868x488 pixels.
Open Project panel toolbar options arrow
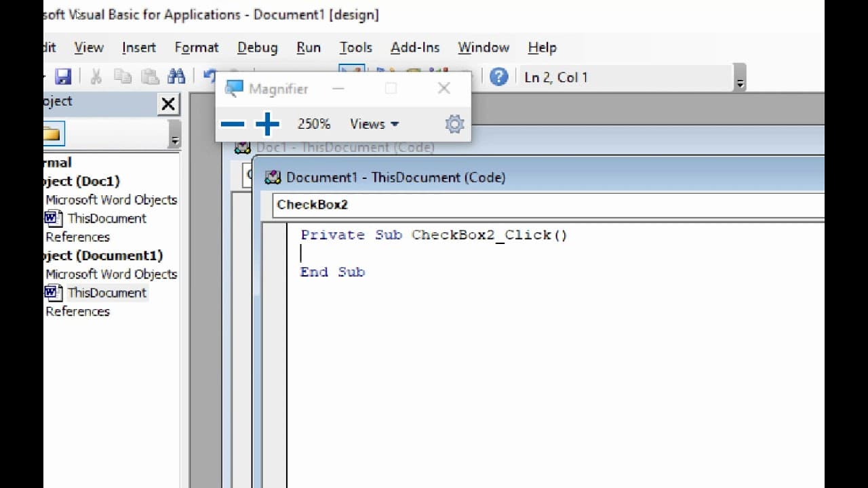[x=175, y=134]
